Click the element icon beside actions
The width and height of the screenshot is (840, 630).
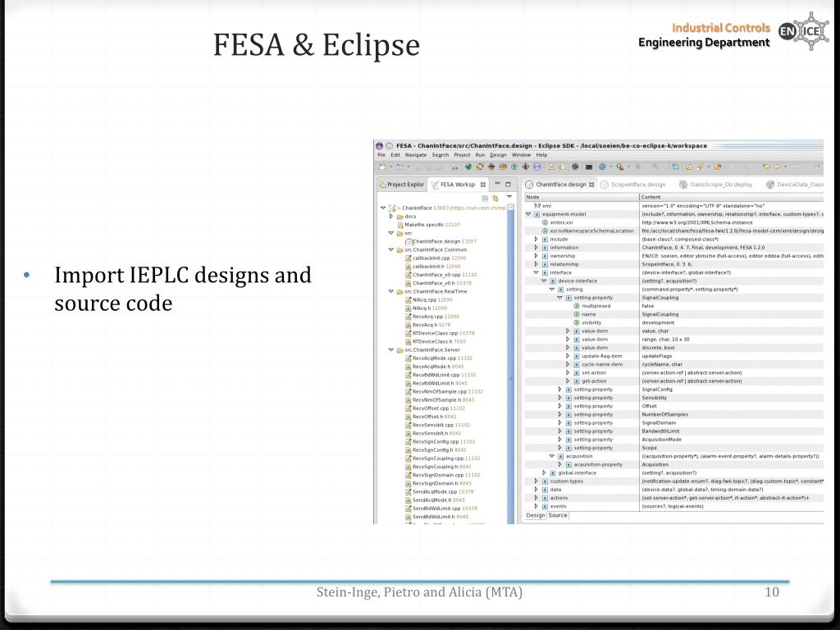(545, 498)
